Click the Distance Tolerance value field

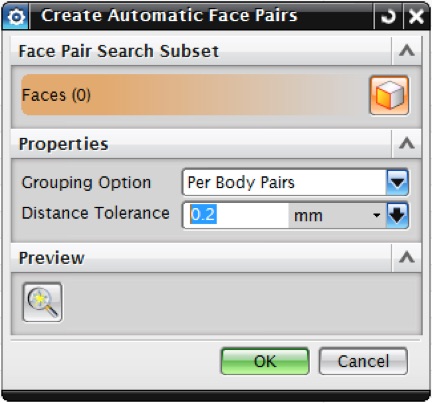[236, 215]
